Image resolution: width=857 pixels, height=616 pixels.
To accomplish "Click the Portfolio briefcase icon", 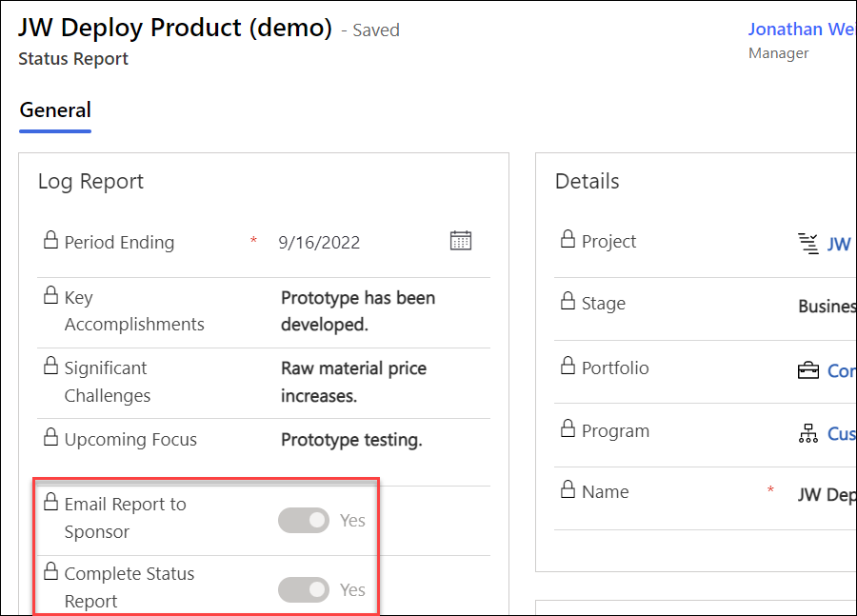I will click(808, 369).
